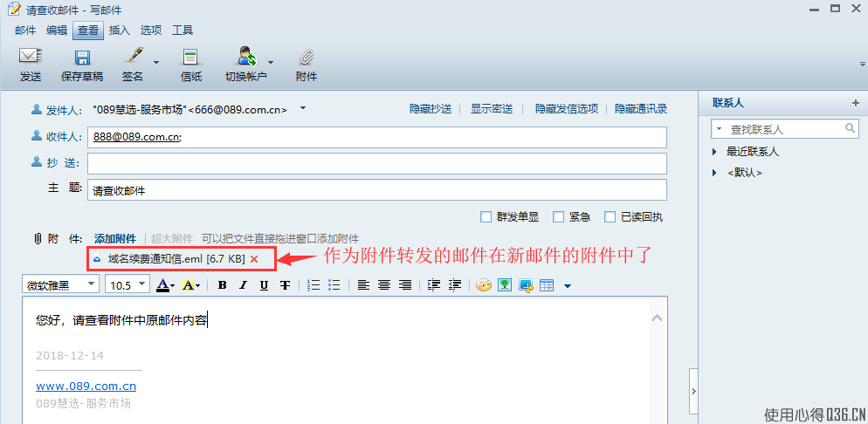Viewport: 868px width, 424px height.
Task: Click the 附件 paperclip toolbar icon
Action: pyautogui.click(x=307, y=57)
